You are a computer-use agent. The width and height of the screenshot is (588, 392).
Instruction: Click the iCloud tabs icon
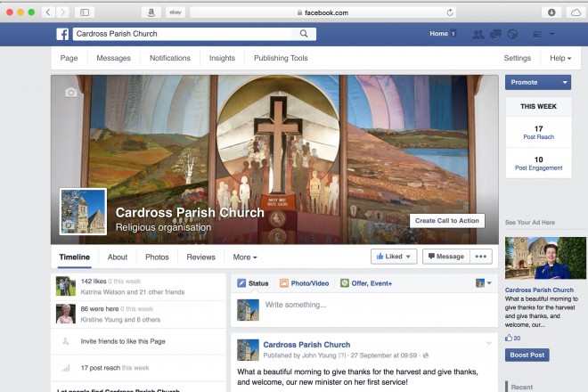point(576,12)
